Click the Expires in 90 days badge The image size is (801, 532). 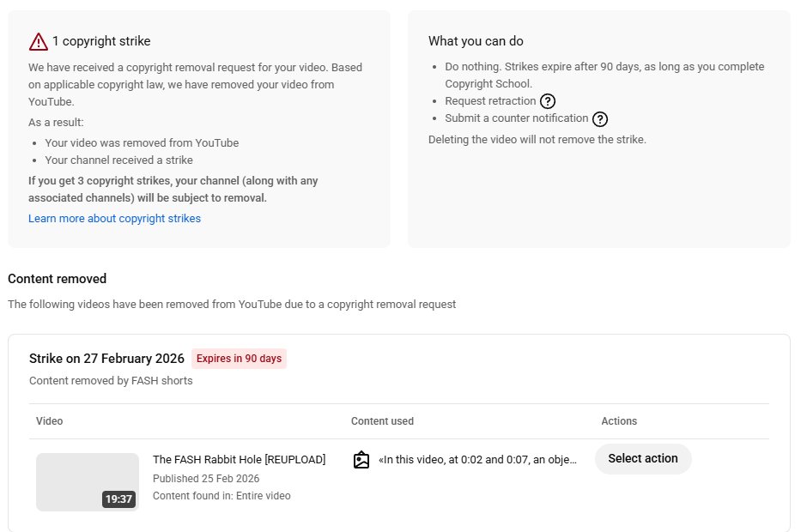pyautogui.click(x=239, y=359)
